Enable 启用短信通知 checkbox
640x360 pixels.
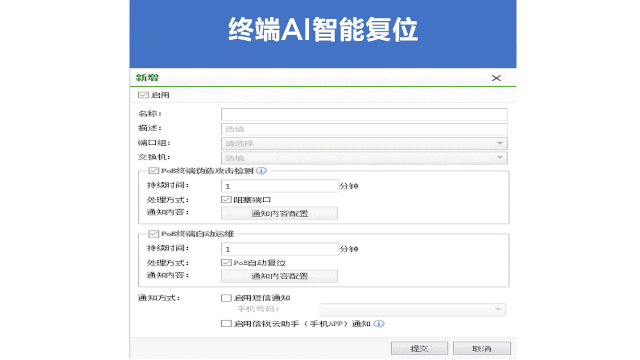[226, 298]
